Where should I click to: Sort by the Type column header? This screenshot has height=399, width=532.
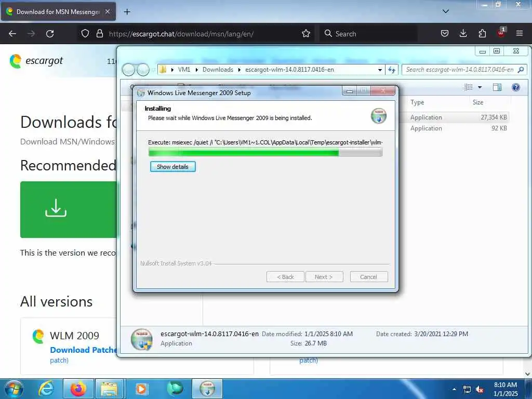coord(417,102)
